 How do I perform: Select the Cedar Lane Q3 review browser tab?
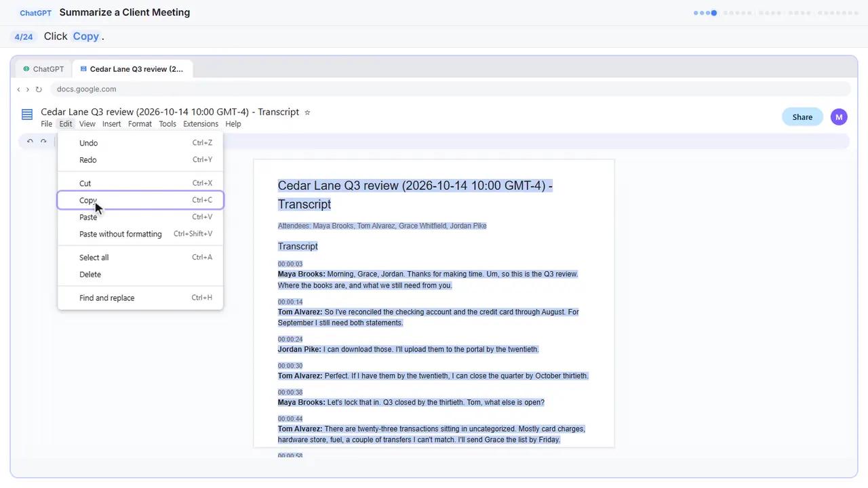coord(132,69)
